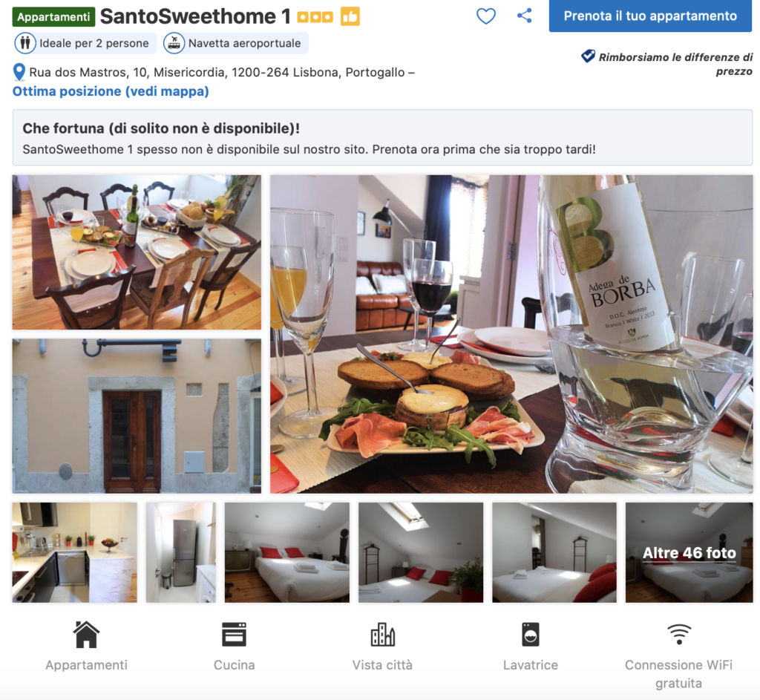The image size is (760, 700).
Task: Click the WiFi signal icon
Action: (x=679, y=634)
